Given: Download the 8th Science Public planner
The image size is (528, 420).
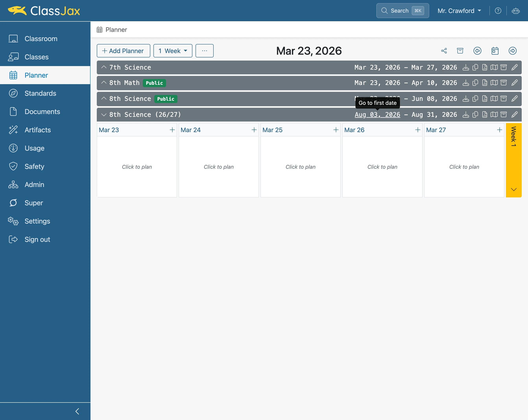Looking at the screenshot, I should pyautogui.click(x=466, y=99).
